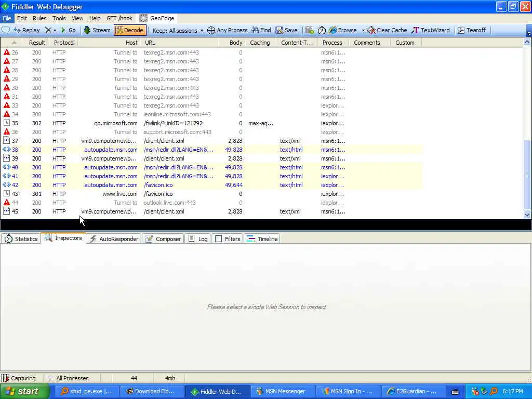Open the Edit menu
The height and width of the screenshot is (399, 532).
coord(22,18)
